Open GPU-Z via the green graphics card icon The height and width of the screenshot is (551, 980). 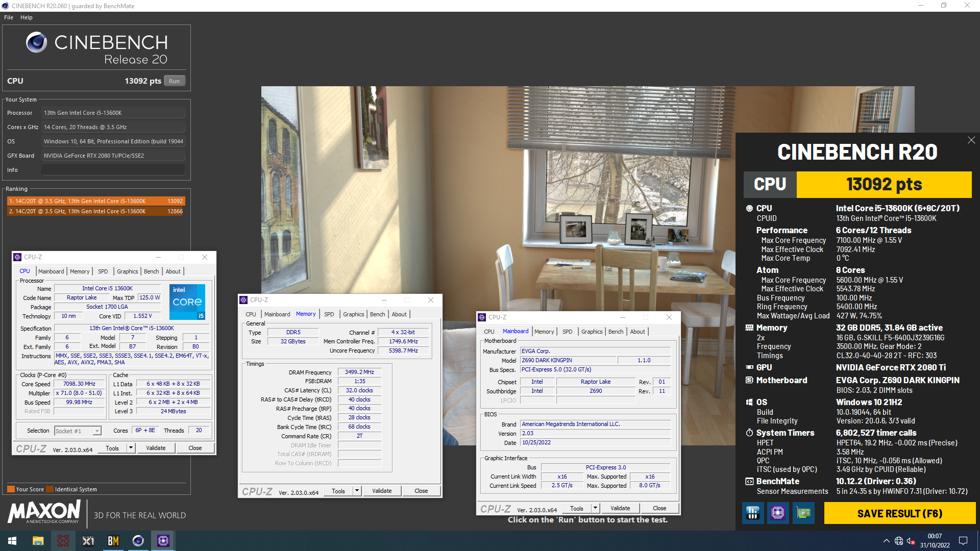coord(803,513)
